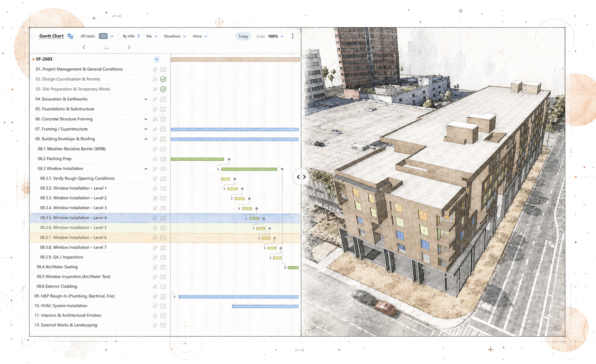Go to next period with right arrow
Image resolution: width=596 pixels, height=364 pixels.
coord(129,47)
